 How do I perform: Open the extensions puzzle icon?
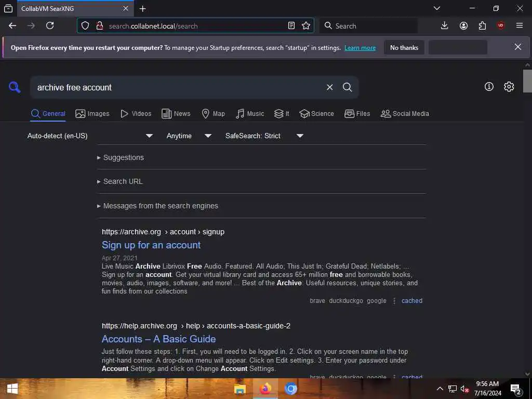[x=482, y=26]
